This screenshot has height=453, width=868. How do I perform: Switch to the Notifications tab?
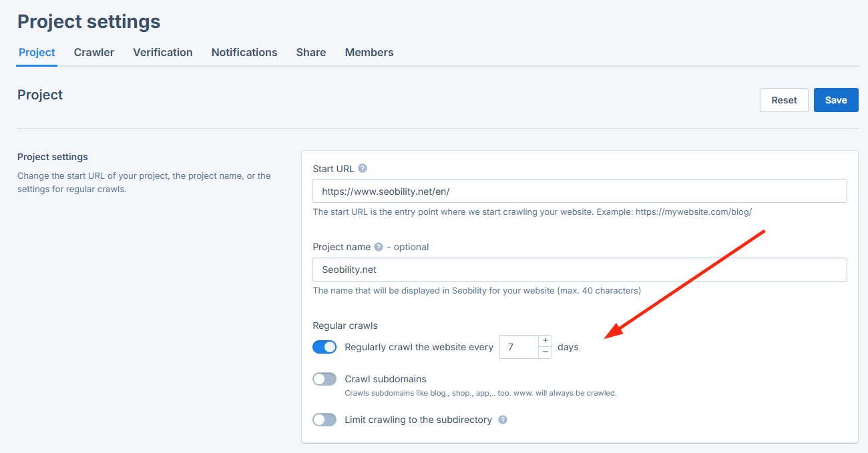pos(244,52)
